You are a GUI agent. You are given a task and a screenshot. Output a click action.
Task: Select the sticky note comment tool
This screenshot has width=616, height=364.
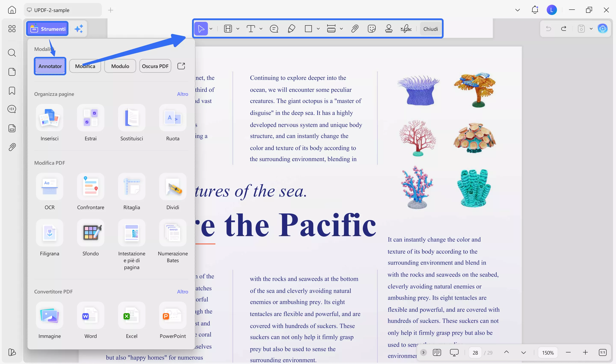(x=274, y=29)
